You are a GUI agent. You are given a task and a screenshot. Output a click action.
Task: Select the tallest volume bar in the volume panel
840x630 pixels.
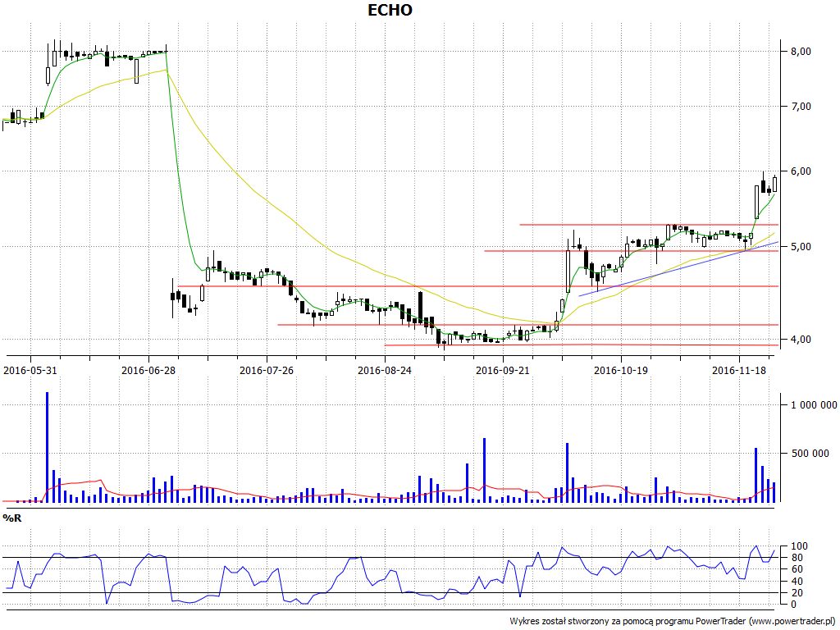(x=47, y=447)
